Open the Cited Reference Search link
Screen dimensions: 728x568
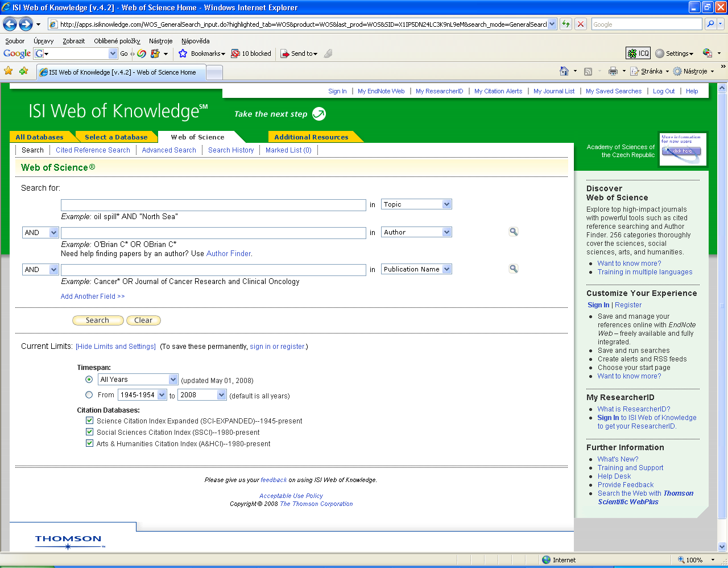click(x=93, y=150)
